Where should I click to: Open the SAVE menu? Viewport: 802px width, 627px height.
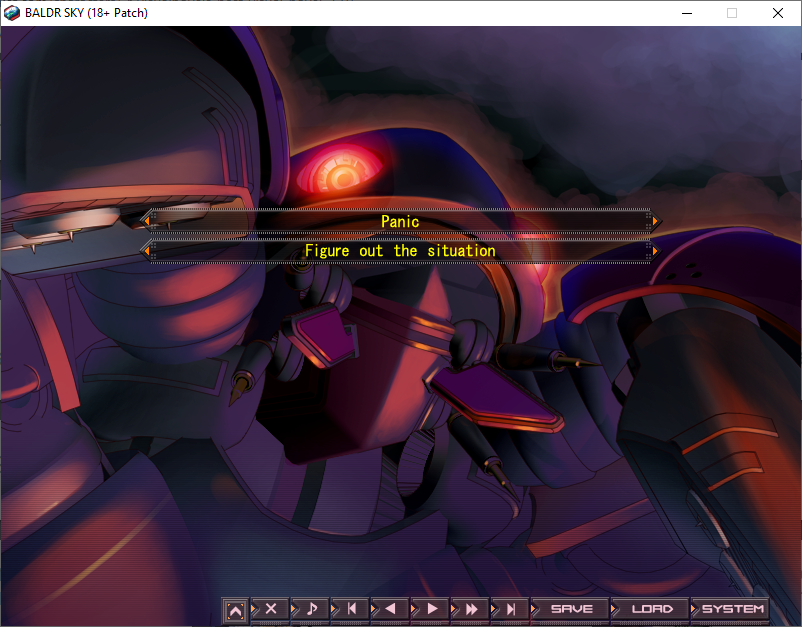(x=572, y=609)
